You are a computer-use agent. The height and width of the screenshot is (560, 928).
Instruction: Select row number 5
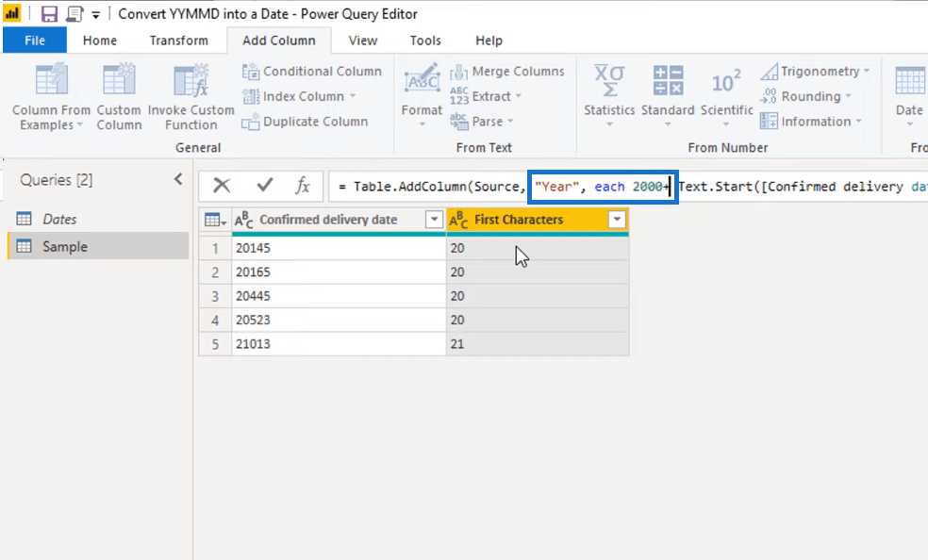pos(215,344)
